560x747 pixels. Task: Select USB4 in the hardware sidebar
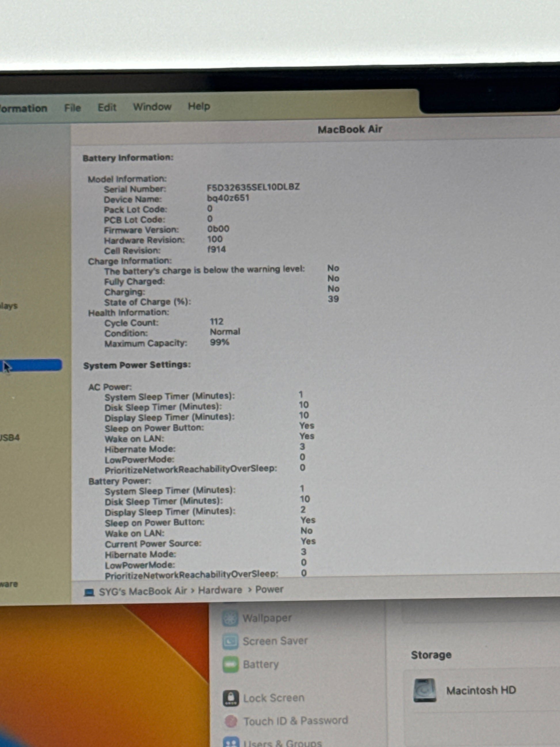9,438
